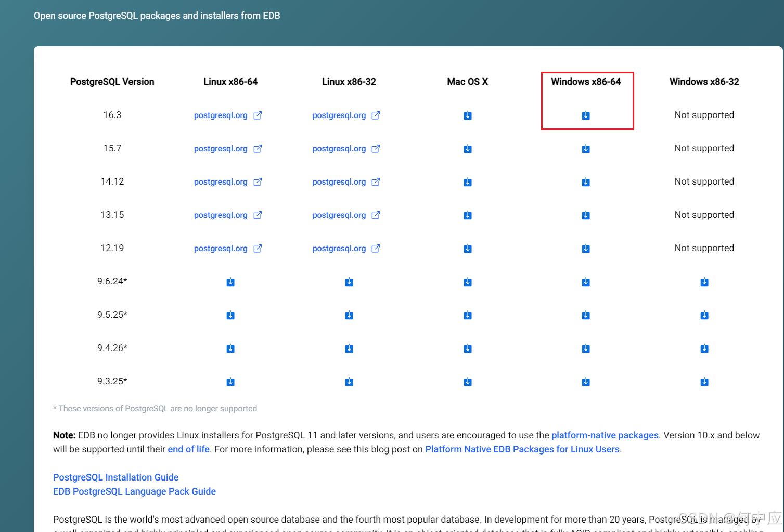Download PostgreSQL 13.15 for Windows x86-64
This screenshot has height=532, width=784.
pos(586,215)
